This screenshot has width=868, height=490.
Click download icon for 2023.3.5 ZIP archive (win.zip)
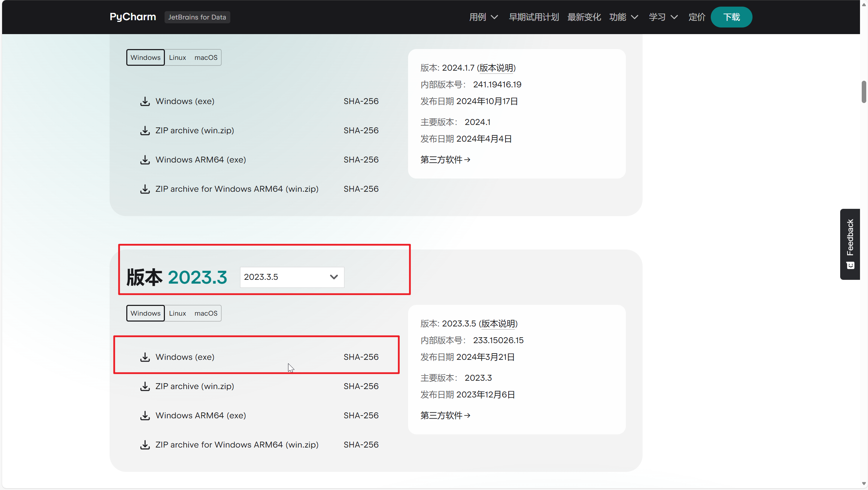pyautogui.click(x=145, y=386)
